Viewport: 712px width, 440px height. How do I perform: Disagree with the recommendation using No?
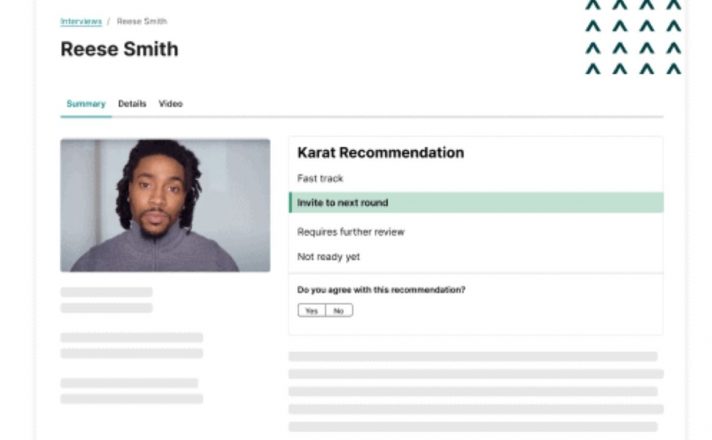(339, 311)
